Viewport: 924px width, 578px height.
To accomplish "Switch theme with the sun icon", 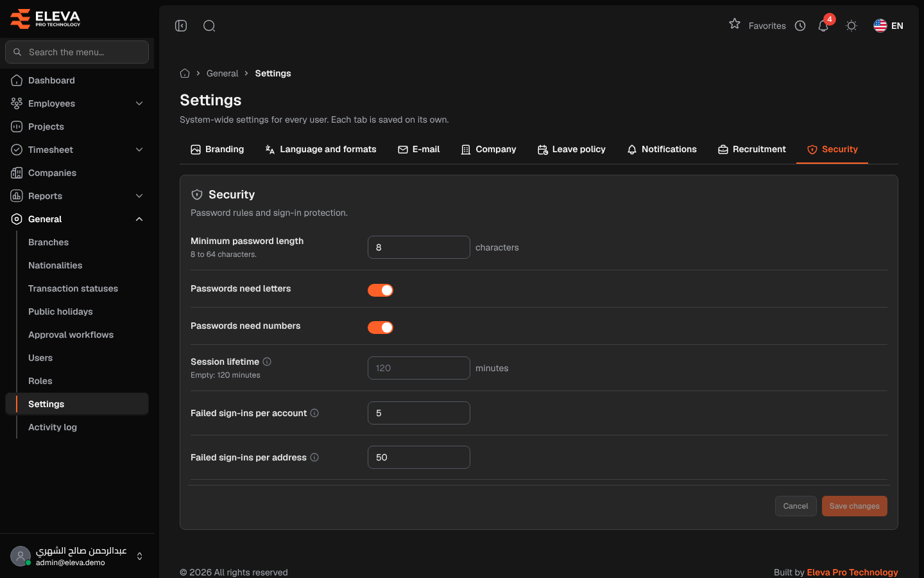I will point(851,26).
